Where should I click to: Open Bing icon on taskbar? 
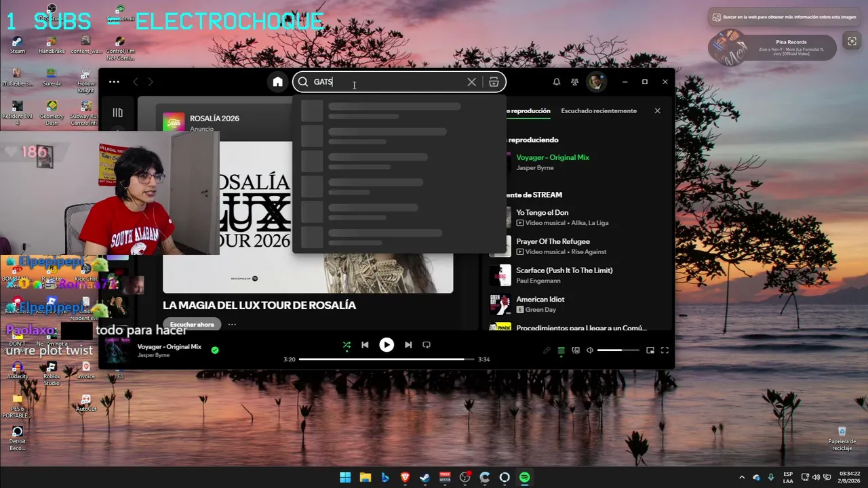tap(385, 477)
